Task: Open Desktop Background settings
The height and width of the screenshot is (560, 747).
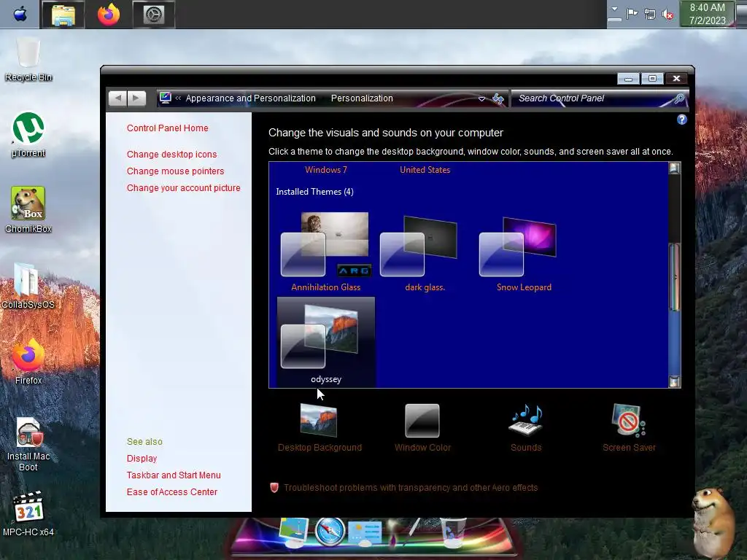Action: (x=320, y=427)
